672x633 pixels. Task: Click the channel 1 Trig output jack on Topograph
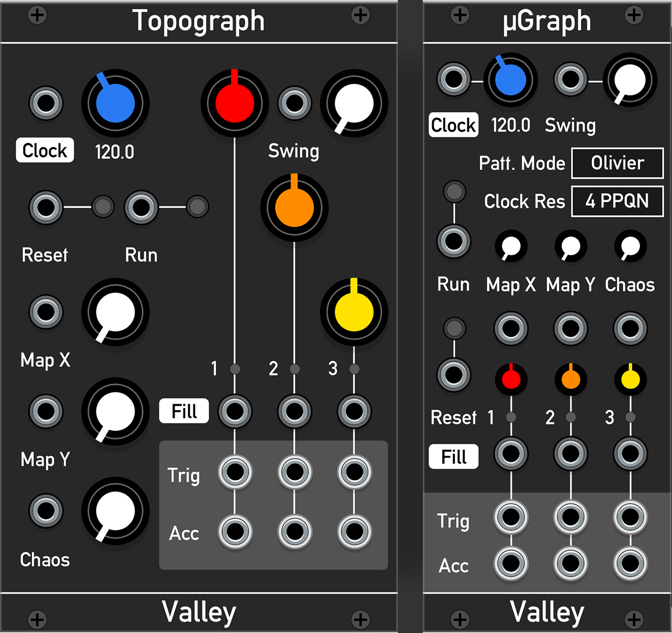pyautogui.click(x=235, y=473)
